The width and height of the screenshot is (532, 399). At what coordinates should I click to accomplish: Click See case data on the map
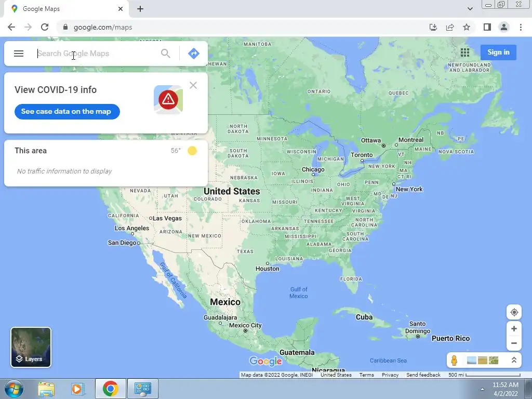pyautogui.click(x=67, y=112)
